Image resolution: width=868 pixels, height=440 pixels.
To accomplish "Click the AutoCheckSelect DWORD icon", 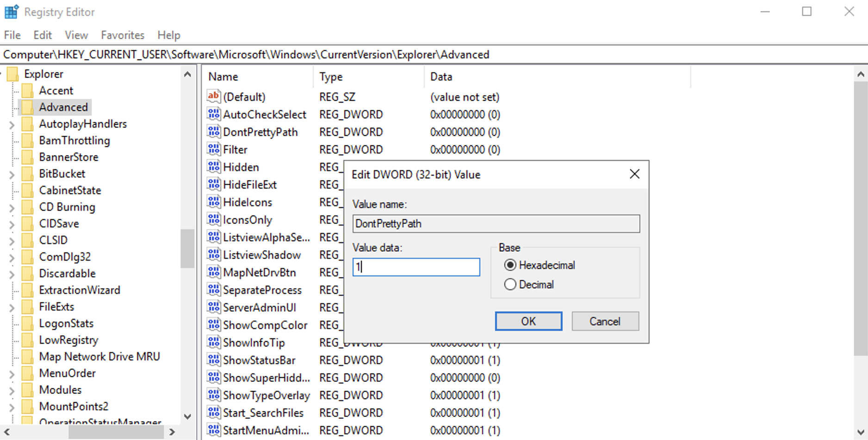I will (x=213, y=114).
